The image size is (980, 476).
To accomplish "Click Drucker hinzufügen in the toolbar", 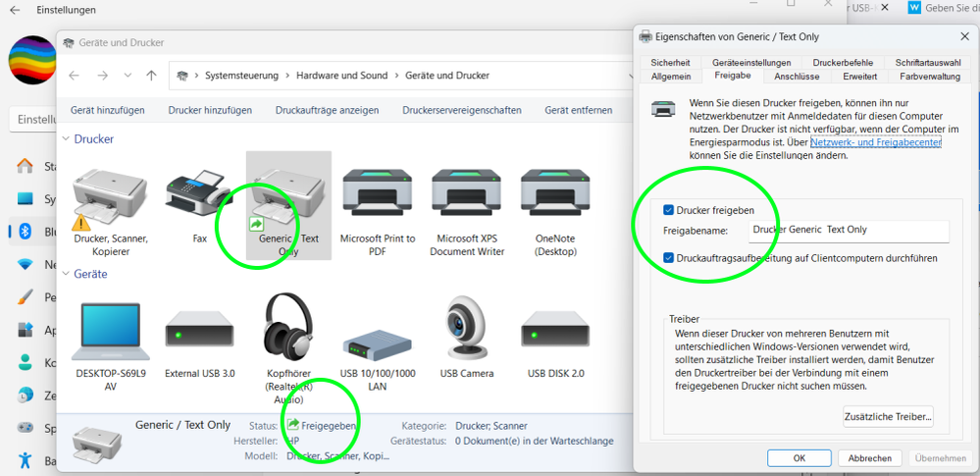I will coord(210,110).
